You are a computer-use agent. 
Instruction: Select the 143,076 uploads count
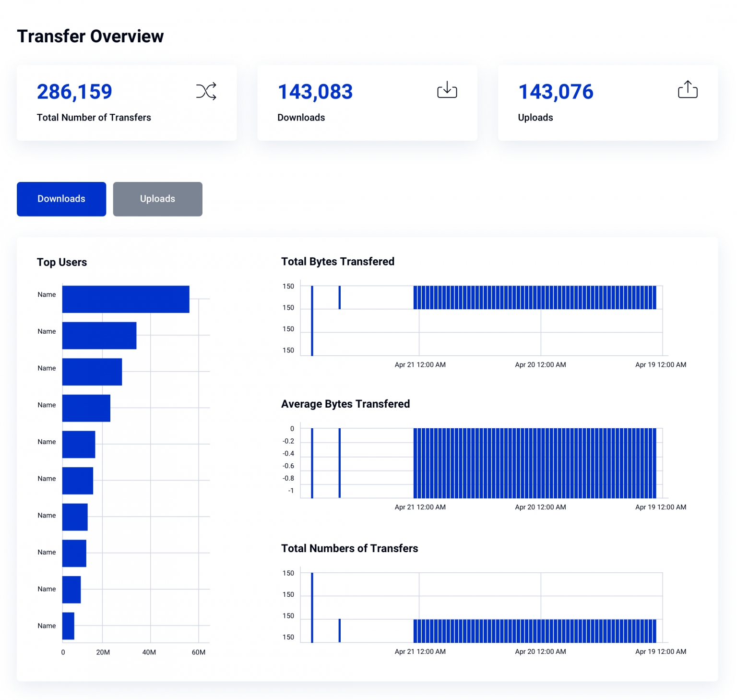556,92
